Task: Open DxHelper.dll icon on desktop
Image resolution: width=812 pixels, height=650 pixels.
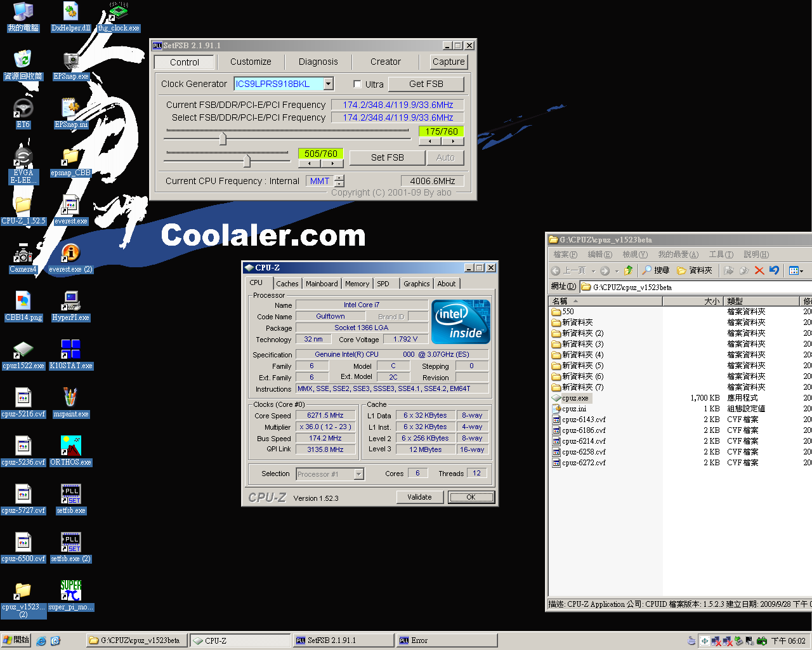Action: [x=71, y=17]
